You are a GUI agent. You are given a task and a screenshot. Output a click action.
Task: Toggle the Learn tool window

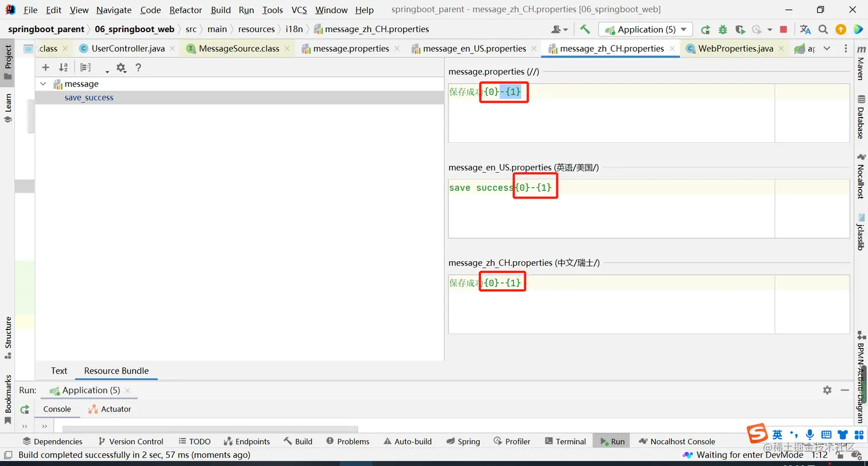[7, 108]
